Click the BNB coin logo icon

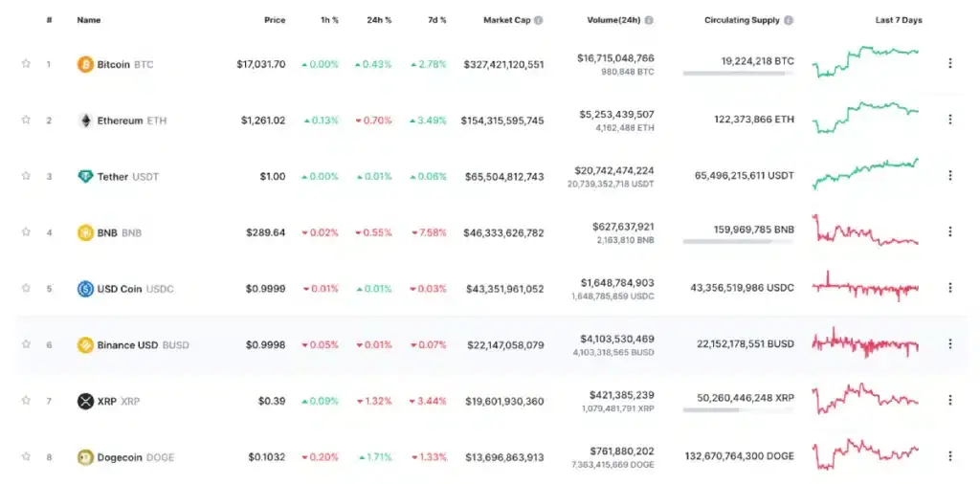[x=85, y=232]
